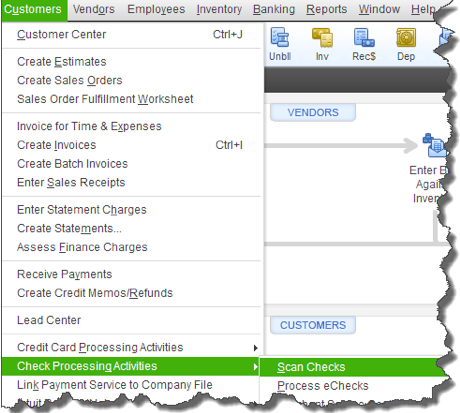Image resolution: width=460 pixels, height=413 pixels.
Task: Expand Credit Card Processing Activities submenu arrow
Action: [x=255, y=348]
